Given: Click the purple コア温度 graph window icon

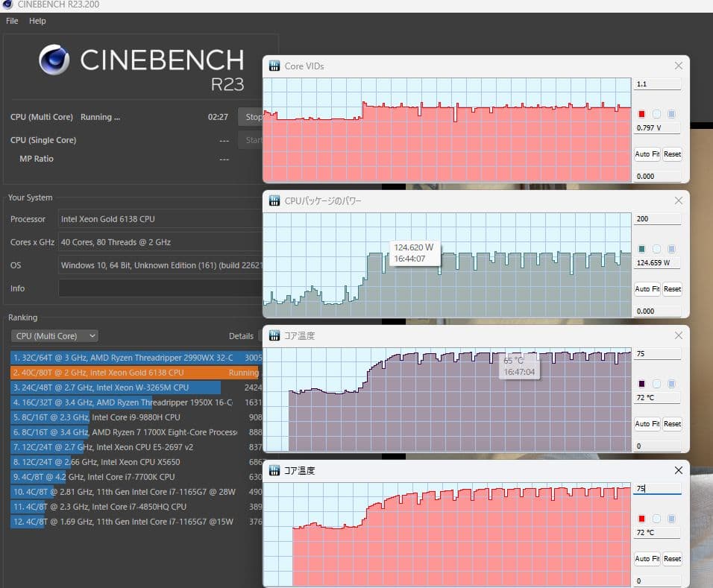Looking at the screenshot, I should click(274, 336).
